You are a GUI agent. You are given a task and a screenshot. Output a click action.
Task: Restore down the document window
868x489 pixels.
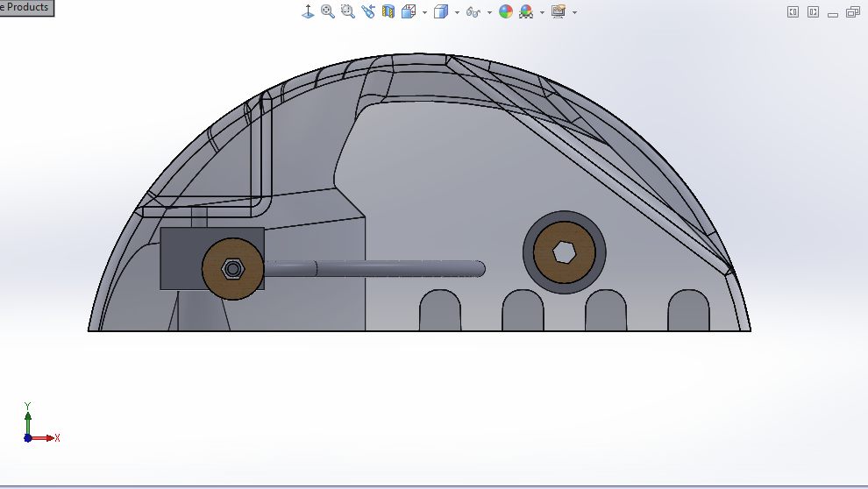click(x=853, y=12)
